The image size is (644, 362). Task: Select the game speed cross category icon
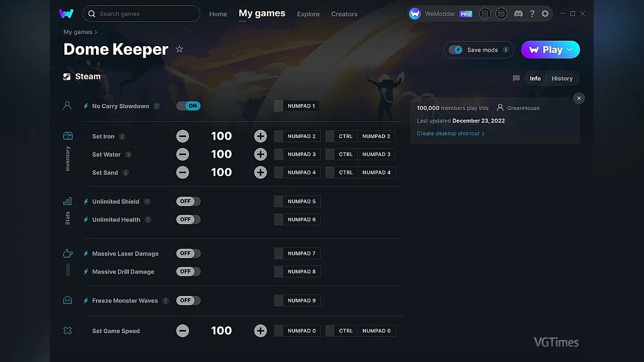coord(68,331)
